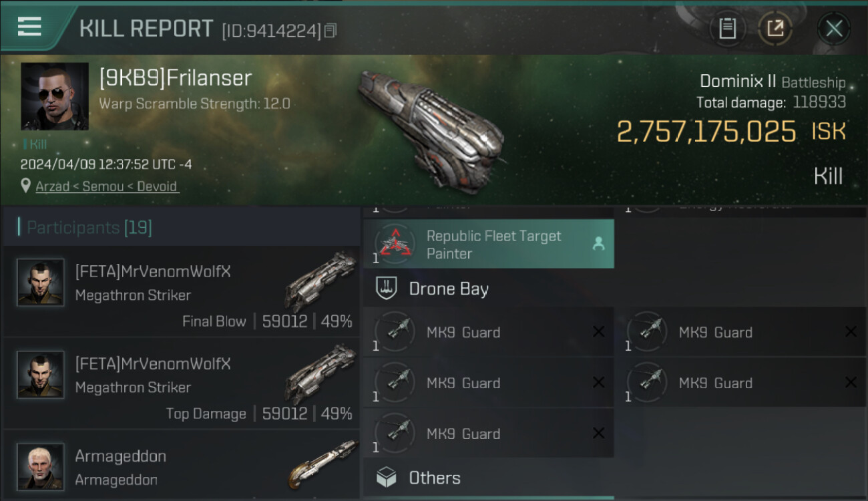Click the X on bottom-left MK9 Guard
868x501 pixels.
[x=598, y=434]
